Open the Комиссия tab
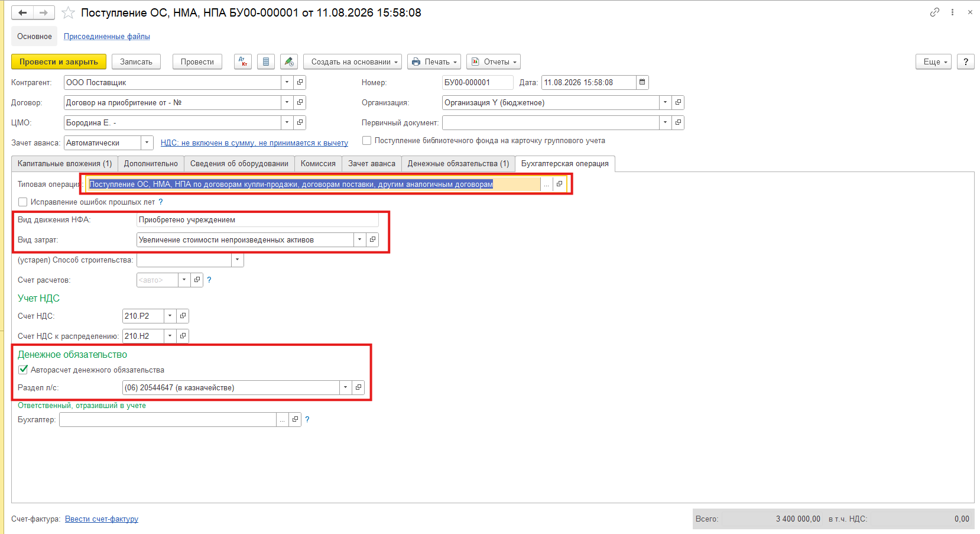The height and width of the screenshot is (534, 980). pyautogui.click(x=318, y=164)
